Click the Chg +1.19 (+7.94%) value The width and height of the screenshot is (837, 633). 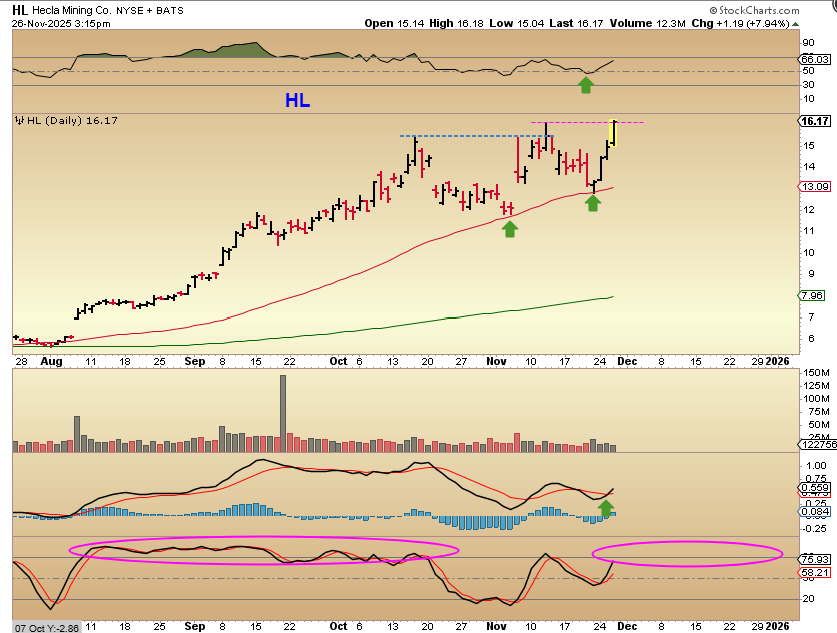tap(740, 23)
